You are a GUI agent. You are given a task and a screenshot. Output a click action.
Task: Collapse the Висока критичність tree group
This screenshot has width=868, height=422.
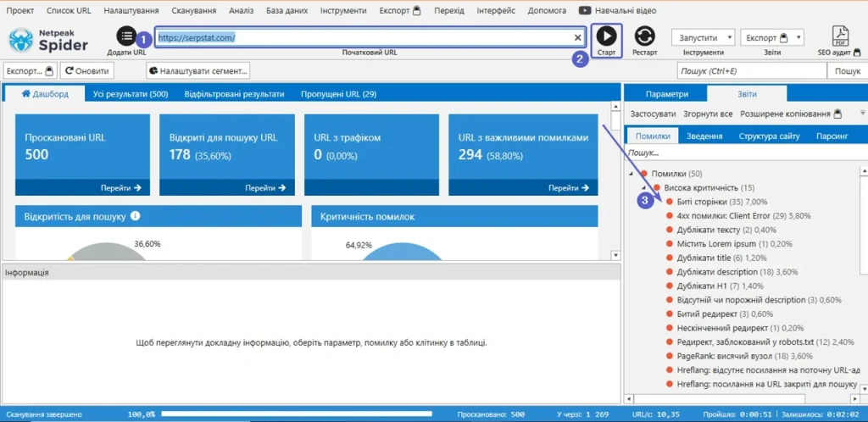pos(644,187)
